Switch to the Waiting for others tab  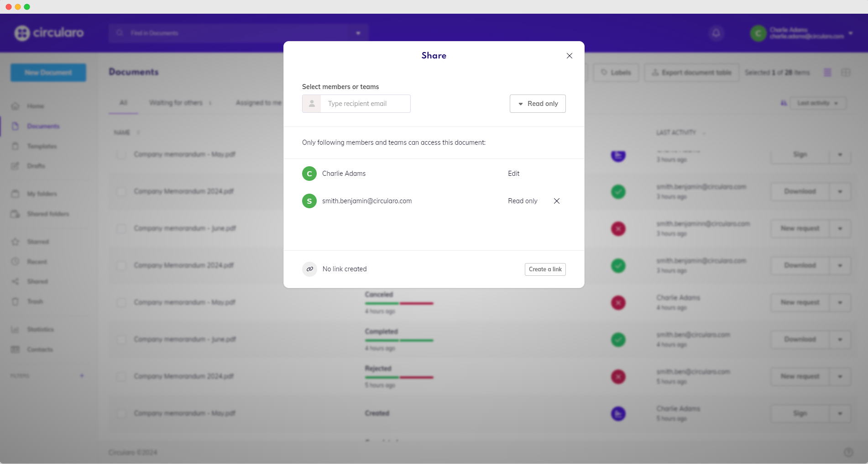pos(176,103)
